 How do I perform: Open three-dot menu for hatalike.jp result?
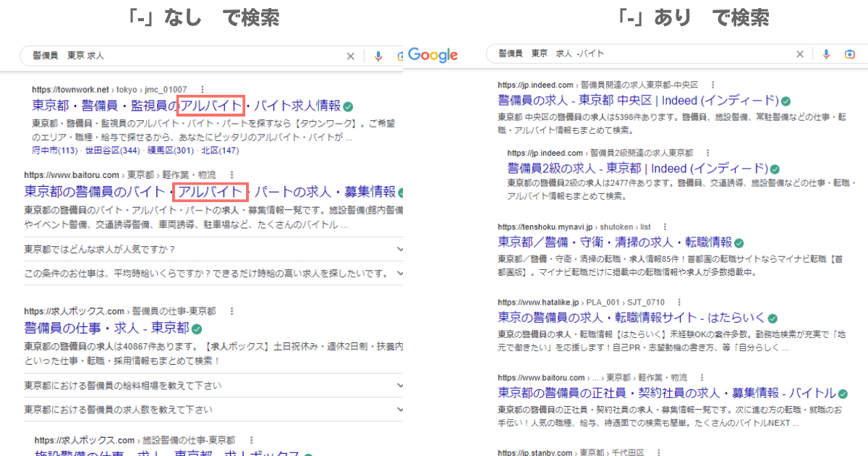pyautogui.click(x=680, y=302)
